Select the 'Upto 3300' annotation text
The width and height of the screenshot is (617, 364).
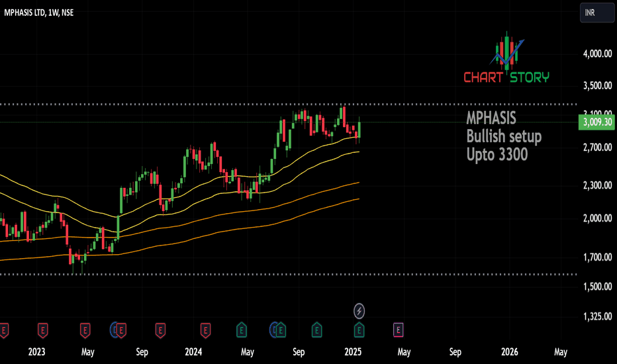point(497,154)
